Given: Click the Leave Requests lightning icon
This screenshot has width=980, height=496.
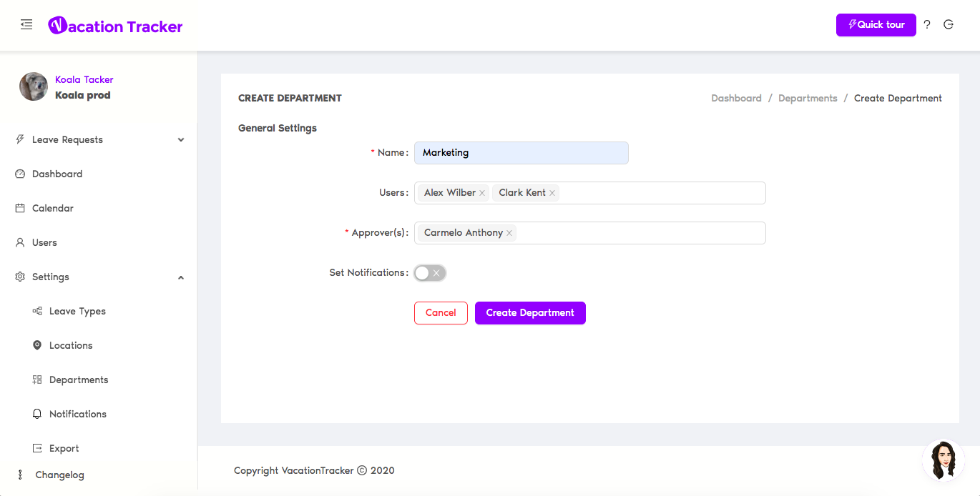Looking at the screenshot, I should pos(20,139).
